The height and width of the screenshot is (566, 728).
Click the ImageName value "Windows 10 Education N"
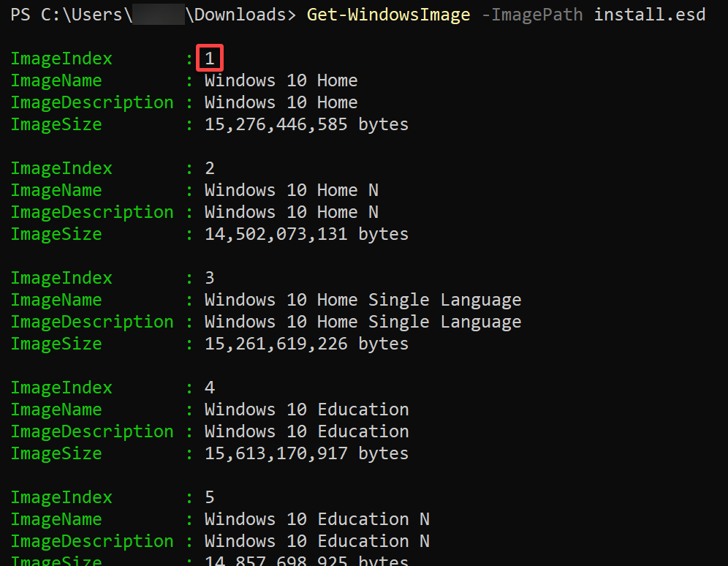pyautogui.click(x=317, y=519)
